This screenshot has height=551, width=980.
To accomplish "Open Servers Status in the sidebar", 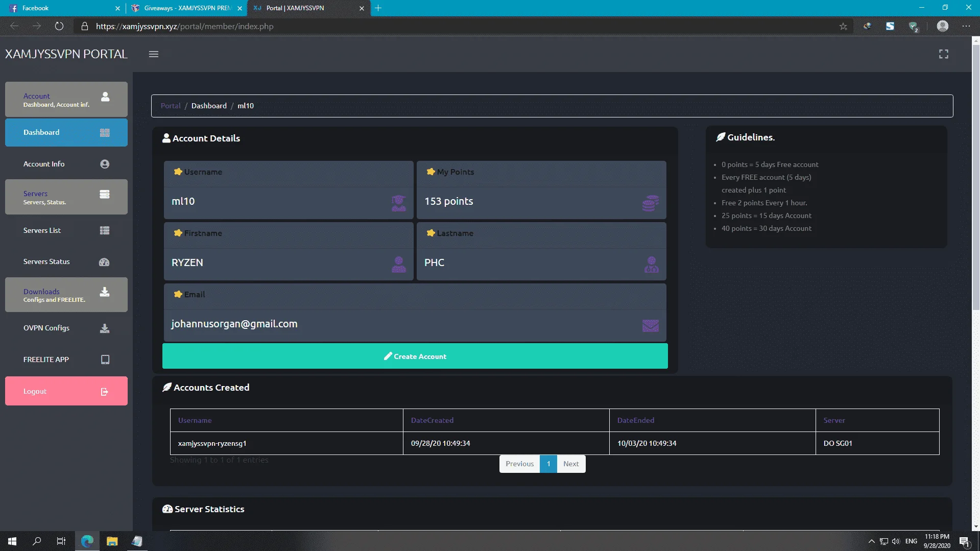I will 66,262.
